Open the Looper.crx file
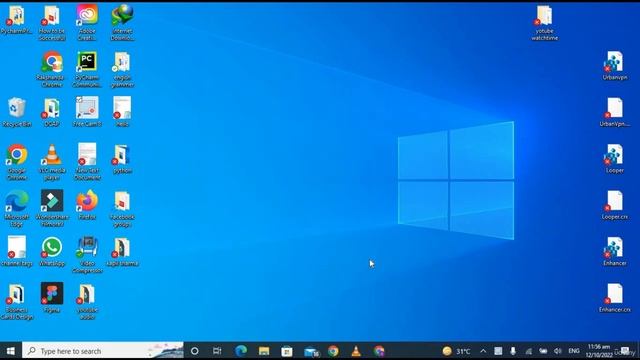This screenshot has height=360, width=640. click(615, 205)
